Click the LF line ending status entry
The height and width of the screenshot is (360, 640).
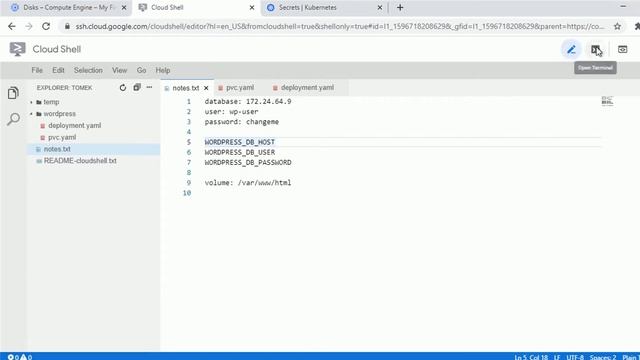557,357
